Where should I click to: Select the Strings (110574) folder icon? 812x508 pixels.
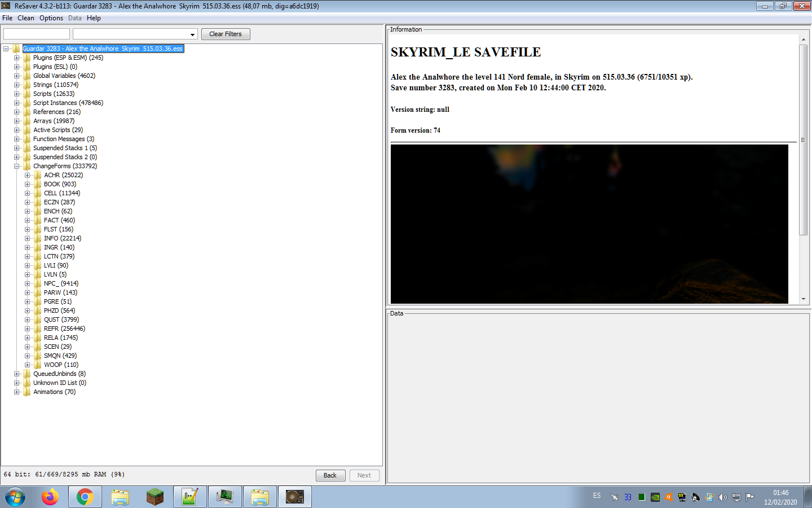tap(27, 85)
